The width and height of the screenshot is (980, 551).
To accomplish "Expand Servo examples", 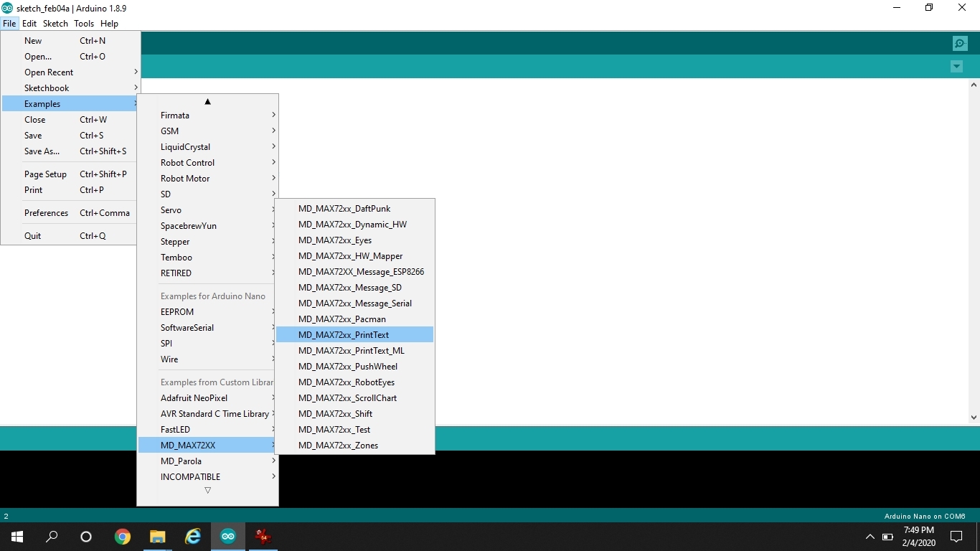I will click(x=207, y=210).
